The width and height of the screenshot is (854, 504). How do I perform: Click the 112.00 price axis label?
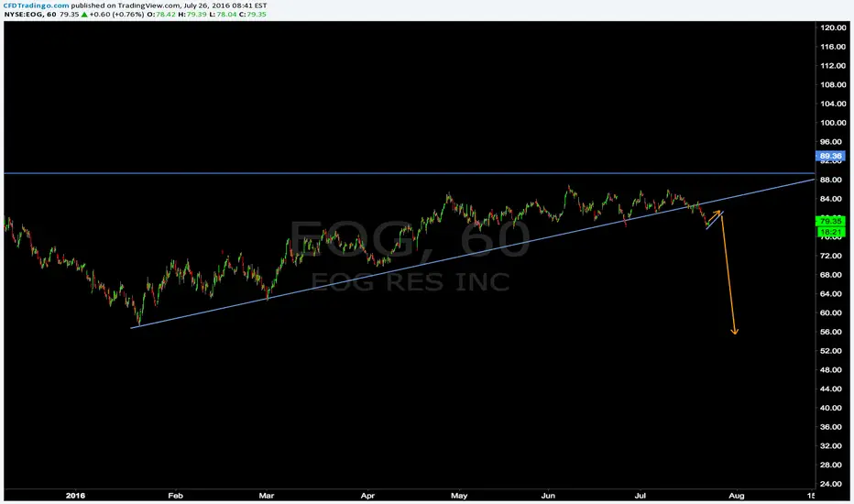[x=833, y=66]
